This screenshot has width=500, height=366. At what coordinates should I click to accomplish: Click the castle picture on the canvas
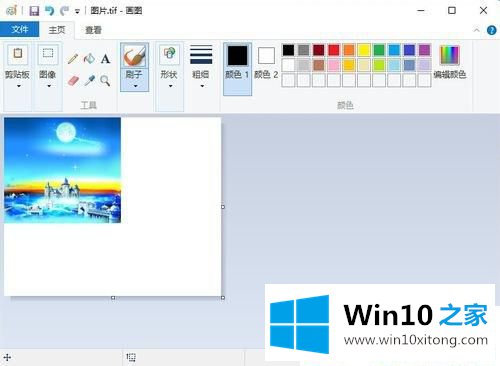click(x=62, y=170)
